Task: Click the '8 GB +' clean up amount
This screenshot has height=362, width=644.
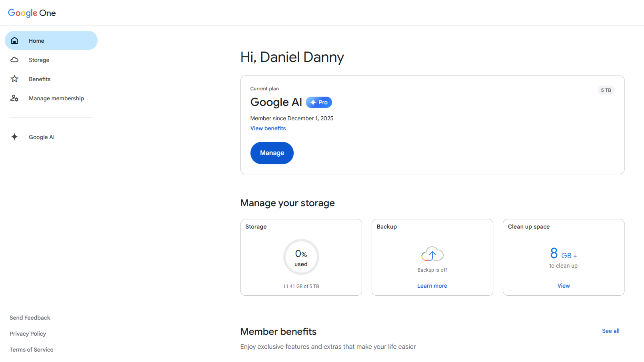Action: click(x=563, y=253)
